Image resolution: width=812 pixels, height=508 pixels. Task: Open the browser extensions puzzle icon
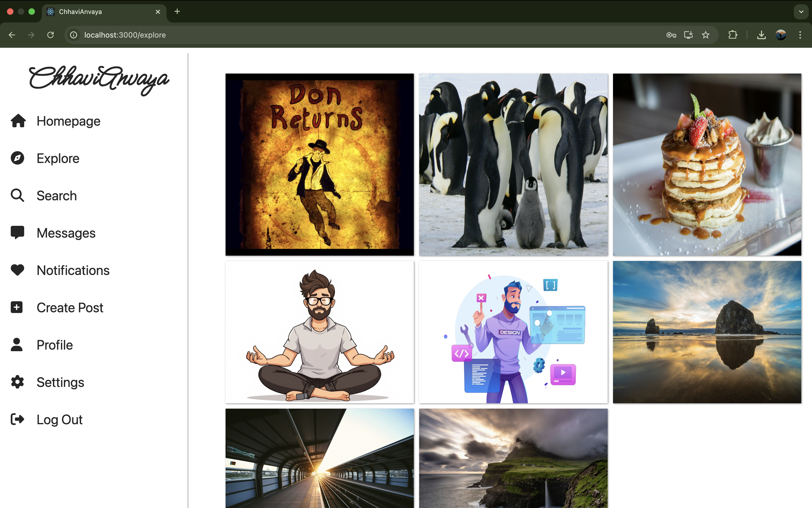coord(733,35)
